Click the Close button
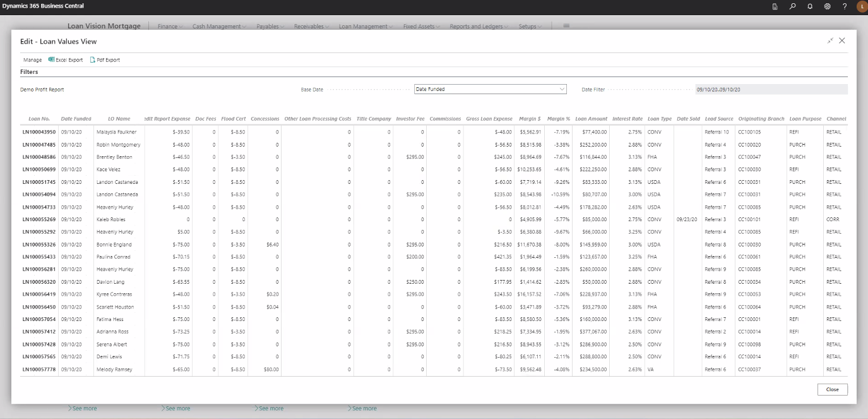868x419 pixels. pyautogui.click(x=832, y=389)
